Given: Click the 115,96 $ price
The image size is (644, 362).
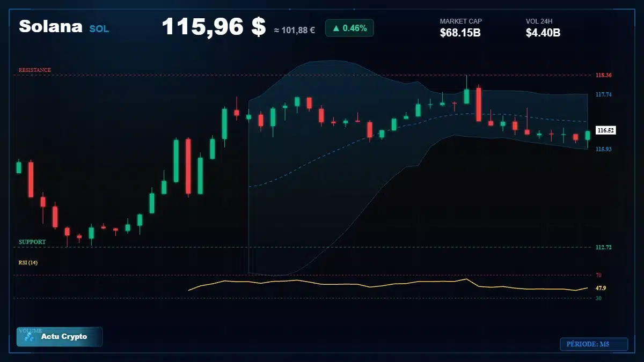Looking at the screenshot, I should tap(214, 27).
